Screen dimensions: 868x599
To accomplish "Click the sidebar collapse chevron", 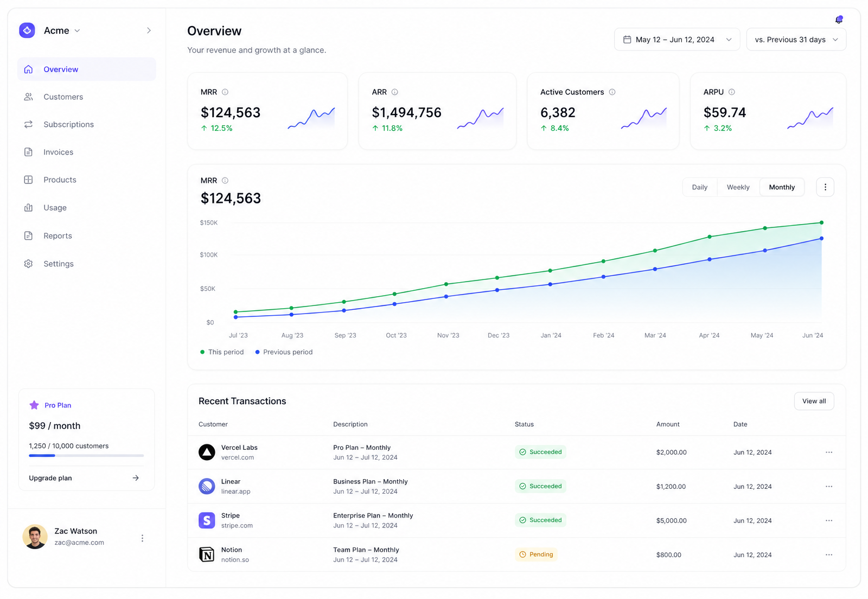I will pyautogui.click(x=149, y=30).
